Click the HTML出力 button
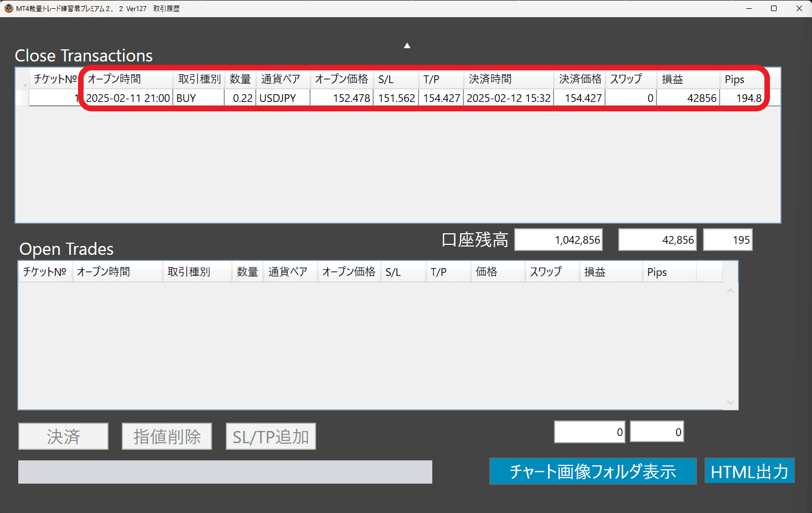812x513 pixels. 749,471
